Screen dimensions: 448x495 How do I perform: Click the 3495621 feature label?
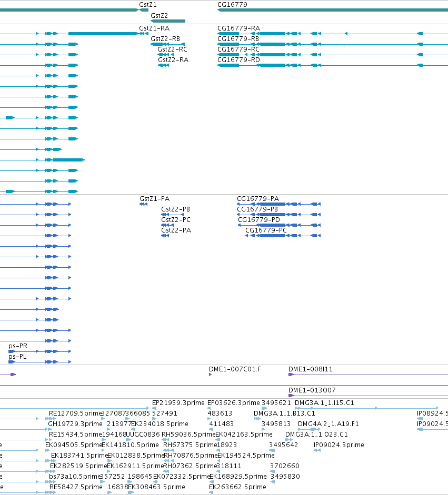(x=276, y=403)
